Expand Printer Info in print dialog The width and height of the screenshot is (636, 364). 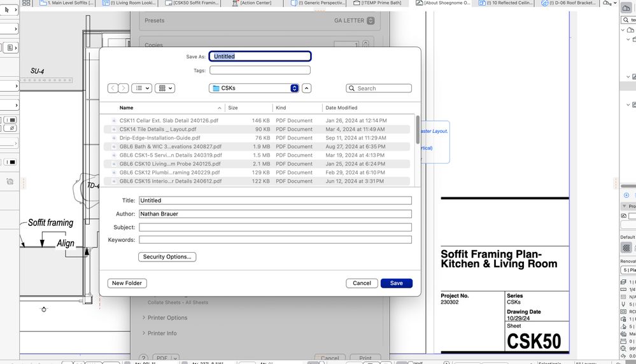159,333
